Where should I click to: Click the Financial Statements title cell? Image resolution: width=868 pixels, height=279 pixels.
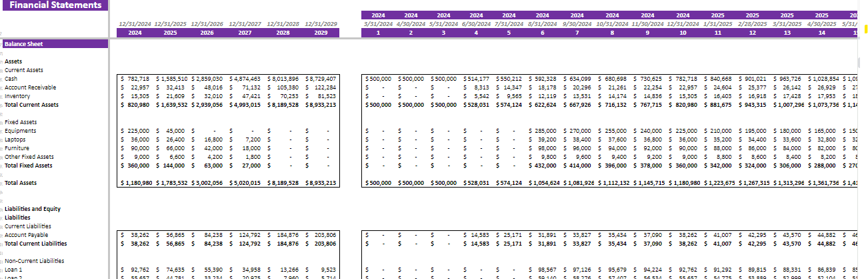[x=54, y=5]
